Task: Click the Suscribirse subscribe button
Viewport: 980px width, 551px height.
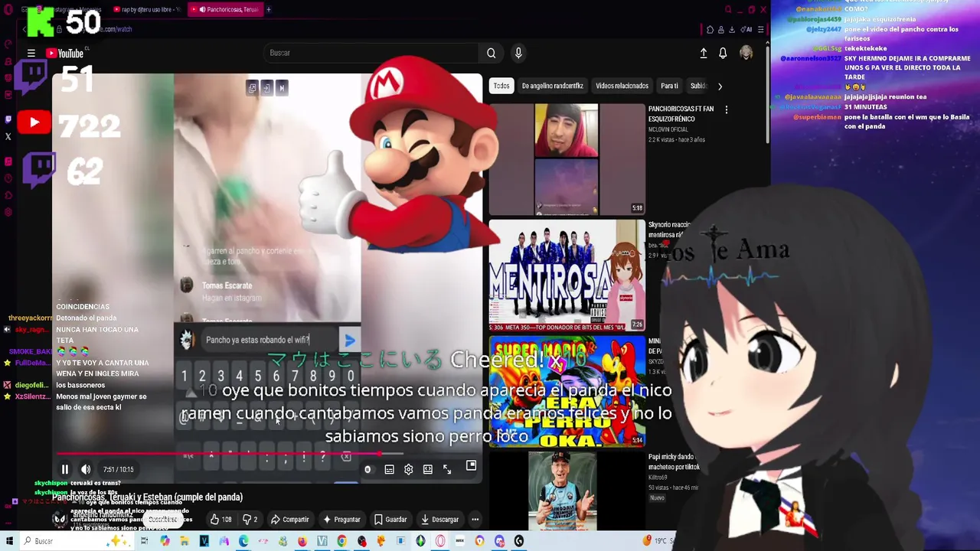Action: coord(162,520)
